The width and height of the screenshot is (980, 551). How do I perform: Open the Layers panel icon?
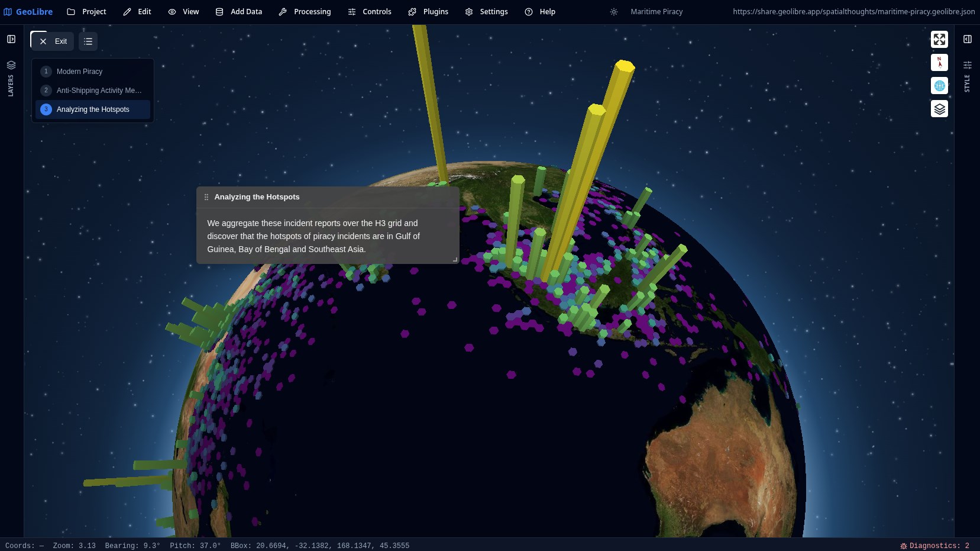pos(11,65)
